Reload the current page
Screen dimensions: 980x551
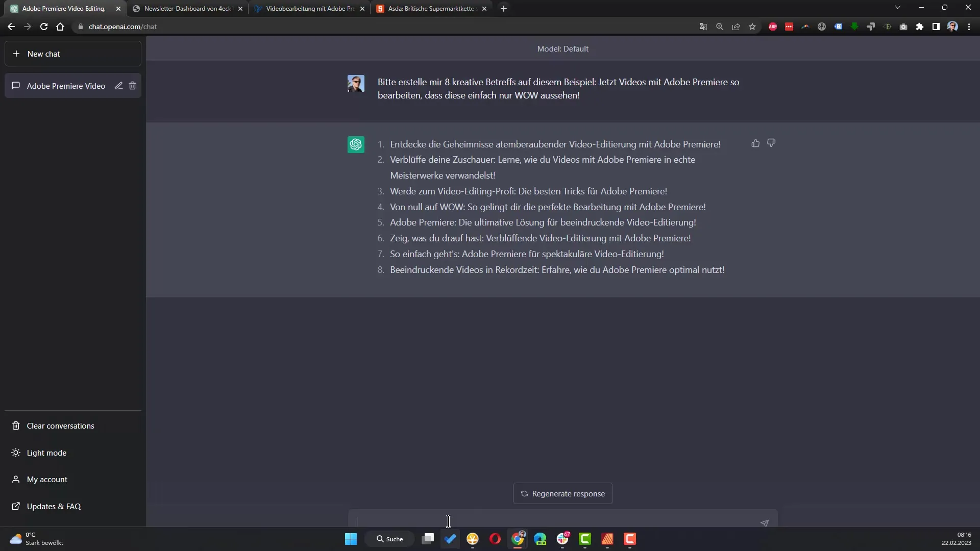point(44,27)
